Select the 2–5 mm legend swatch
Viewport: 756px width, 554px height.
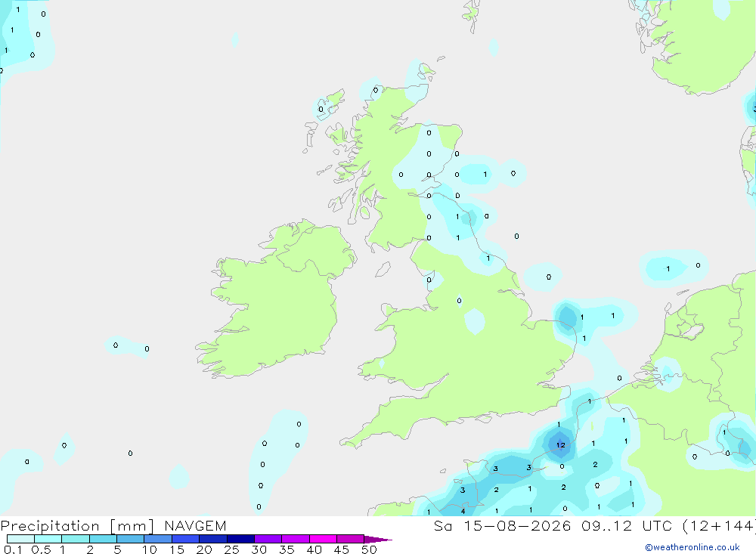point(103,539)
